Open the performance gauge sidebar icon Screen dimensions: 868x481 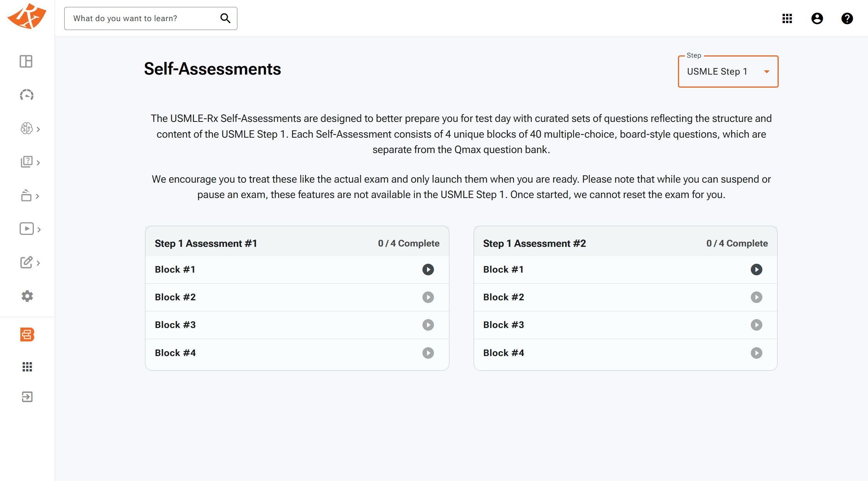click(27, 95)
